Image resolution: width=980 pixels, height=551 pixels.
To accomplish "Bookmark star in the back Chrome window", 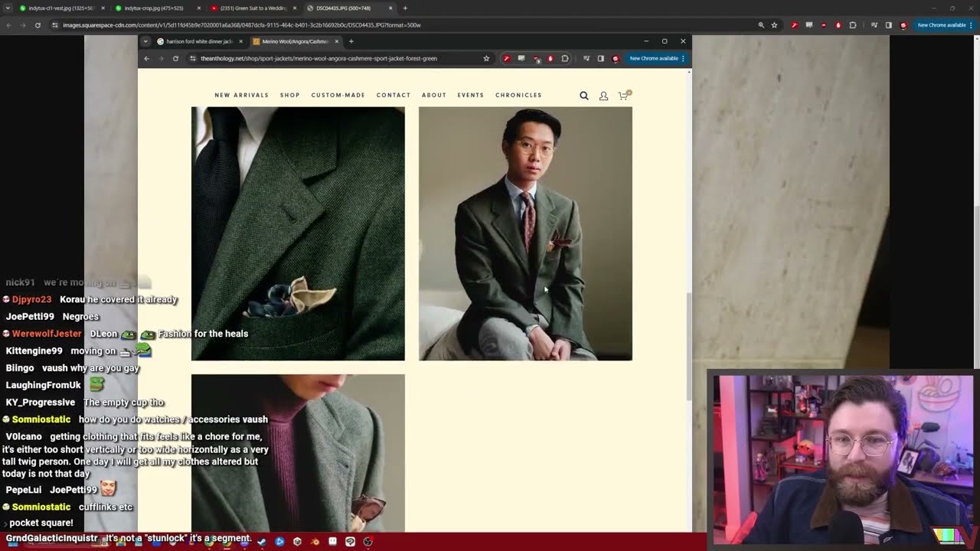I will point(774,25).
